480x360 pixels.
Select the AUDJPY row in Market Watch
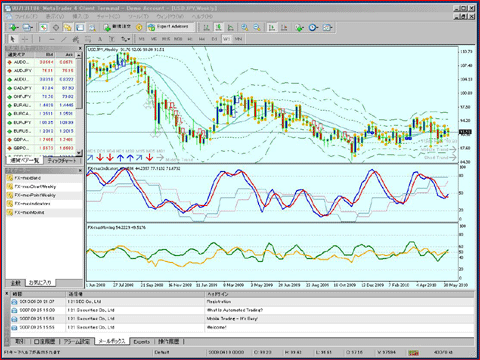[x=41, y=71]
